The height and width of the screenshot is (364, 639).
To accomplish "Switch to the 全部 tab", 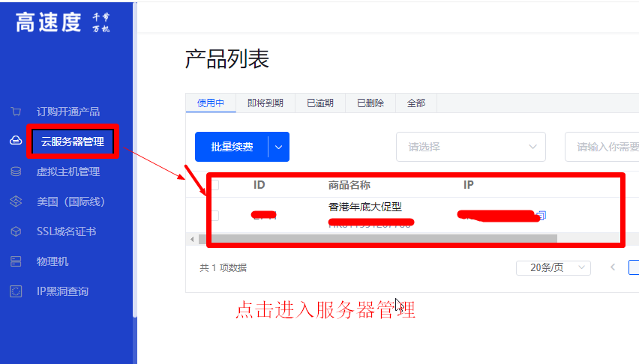I will pos(416,103).
